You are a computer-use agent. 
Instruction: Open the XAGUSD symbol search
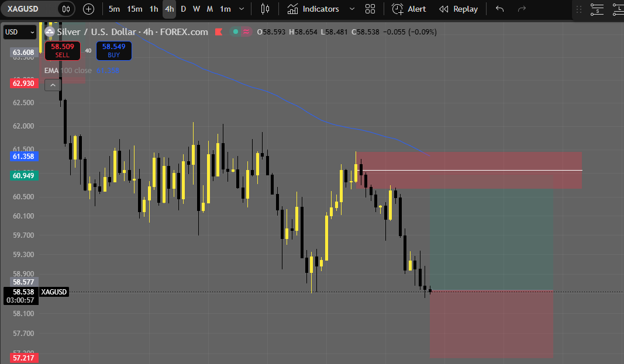click(x=23, y=9)
